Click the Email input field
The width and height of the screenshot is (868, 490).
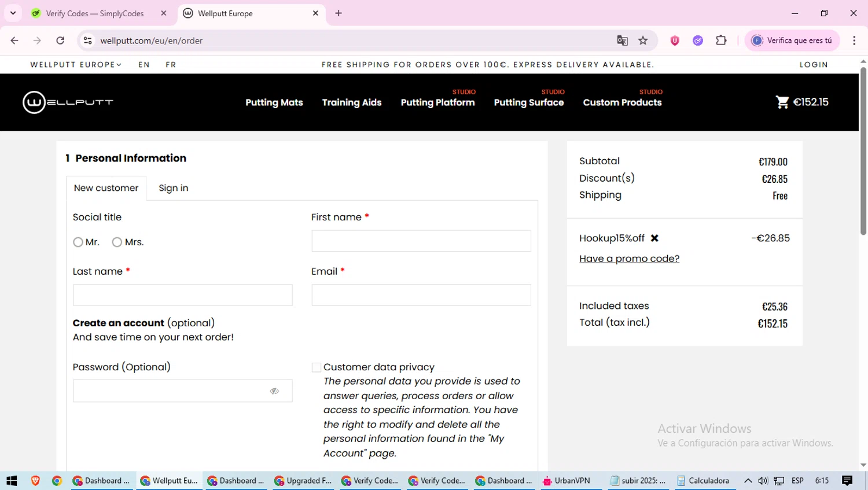(421, 295)
